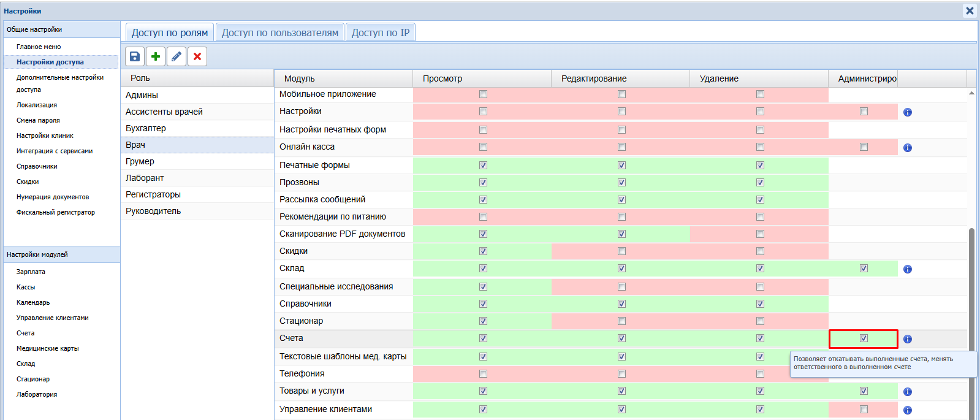Enable Просмотр checkbox for Телефония

point(483,374)
